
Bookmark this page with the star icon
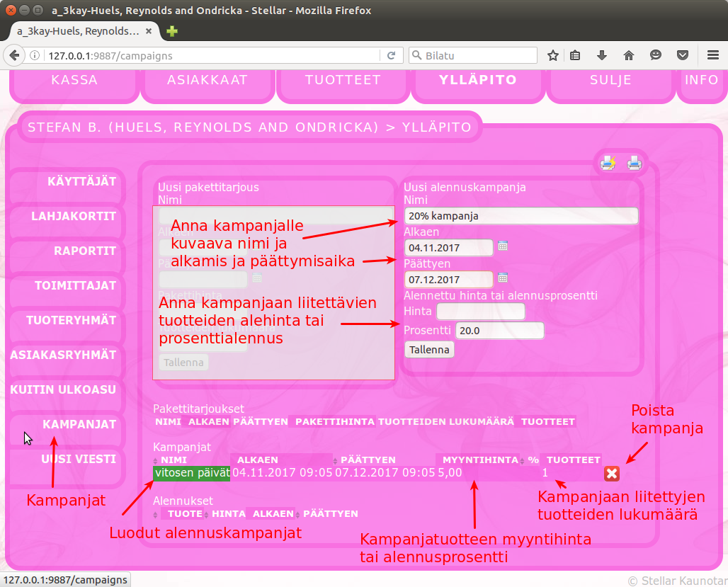[553, 55]
